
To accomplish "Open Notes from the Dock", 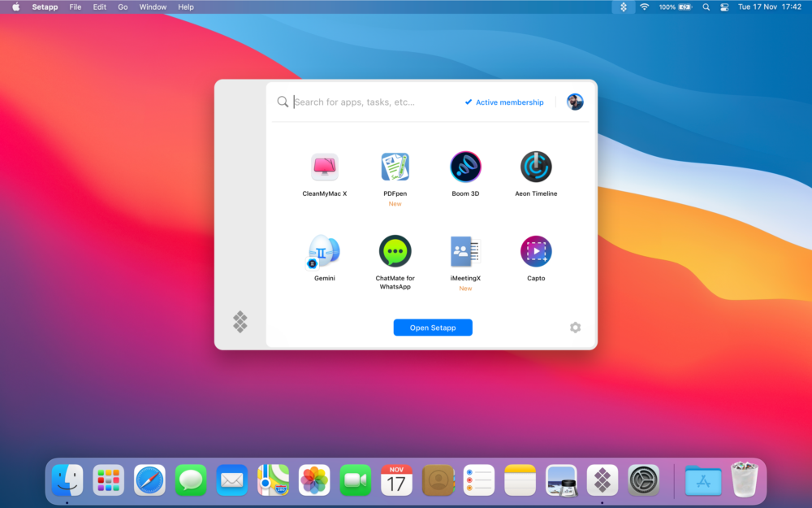I will pyautogui.click(x=520, y=480).
